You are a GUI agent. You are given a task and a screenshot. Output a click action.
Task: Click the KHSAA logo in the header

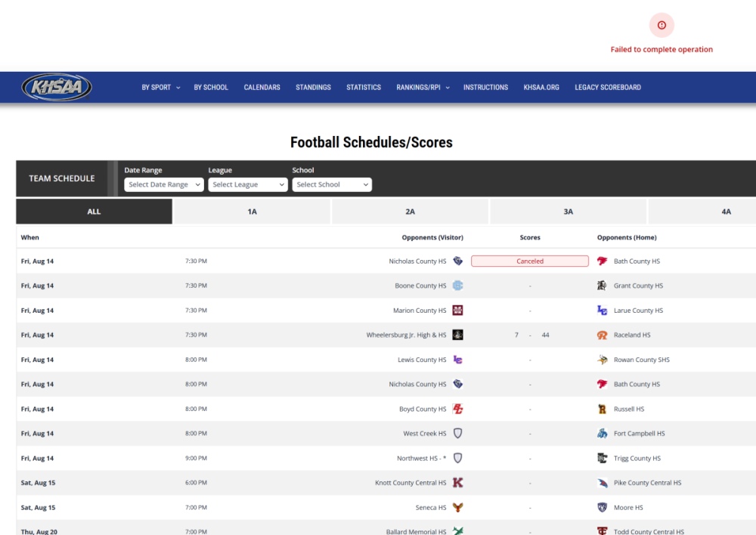[x=57, y=87]
